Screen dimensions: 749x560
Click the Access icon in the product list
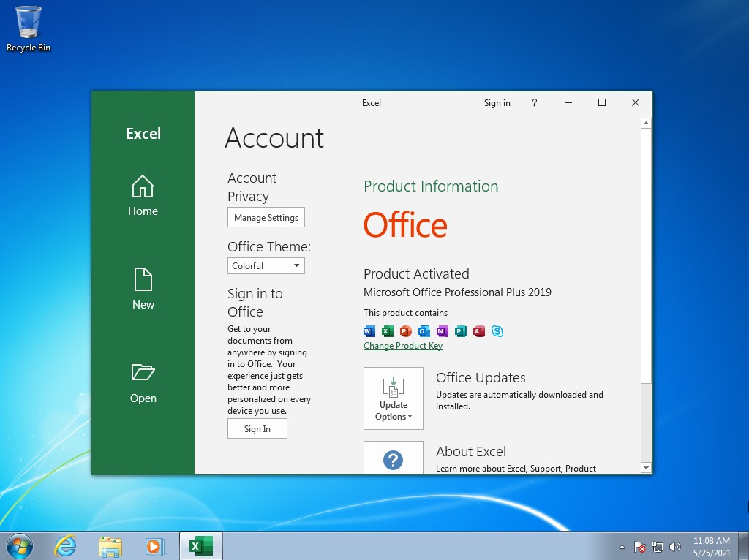[x=478, y=331]
